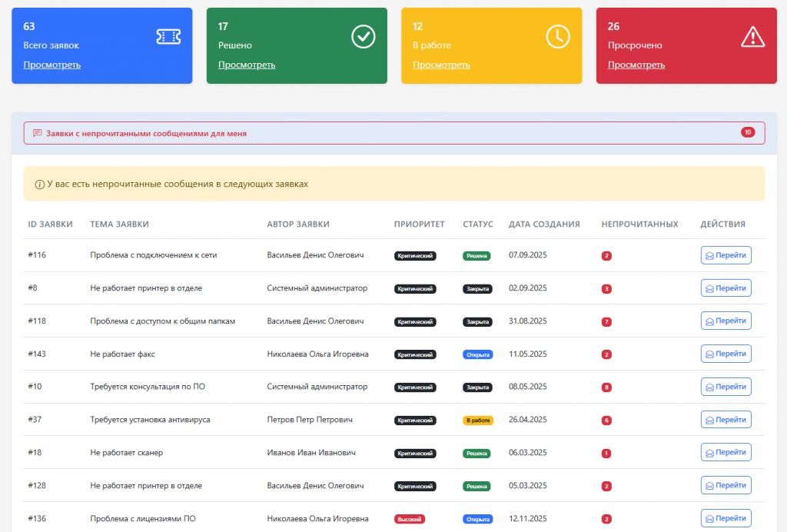Select the Высокий priority badge on ticket #136
Image resolution: width=787 pixels, height=532 pixels.
click(x=409, y=519)
